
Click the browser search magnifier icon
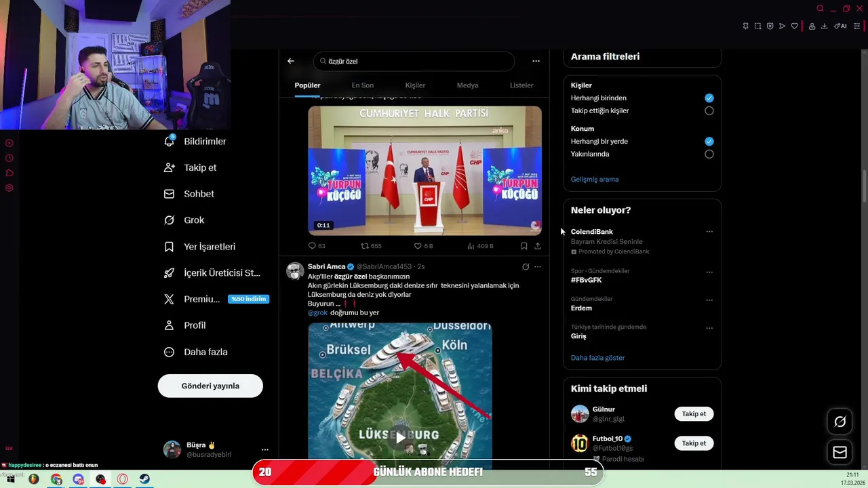click(x=820, y=9)
